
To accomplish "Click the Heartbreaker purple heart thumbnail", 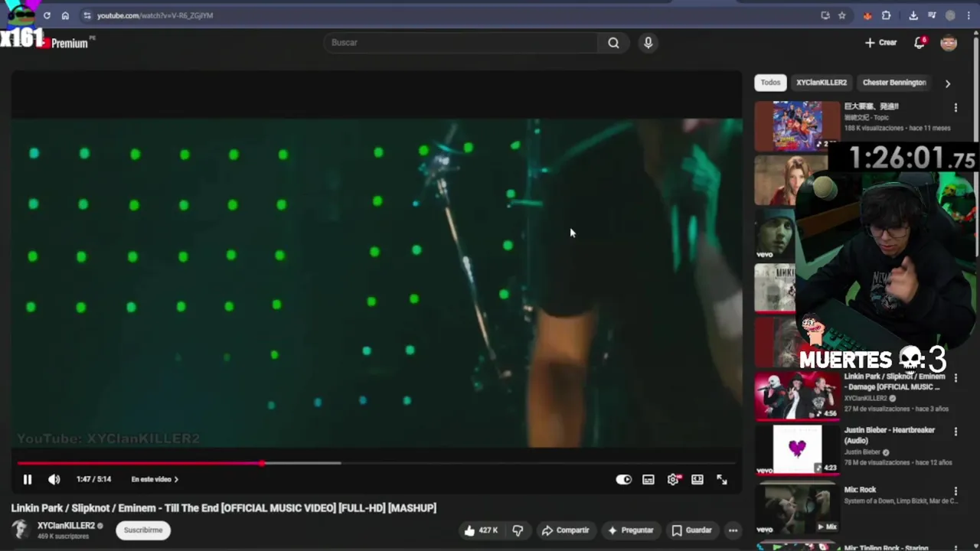I will [x=797, y=448].
